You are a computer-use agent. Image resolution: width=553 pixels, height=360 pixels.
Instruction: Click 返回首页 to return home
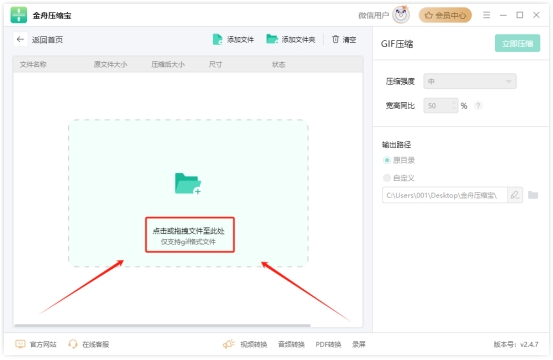point(47,40)
